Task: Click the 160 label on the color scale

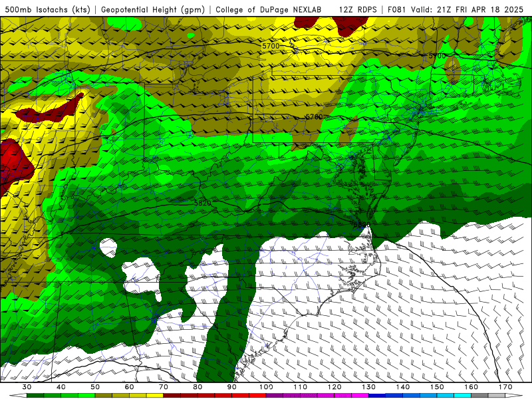Action: pyautogui.click(x=471, y=387)
